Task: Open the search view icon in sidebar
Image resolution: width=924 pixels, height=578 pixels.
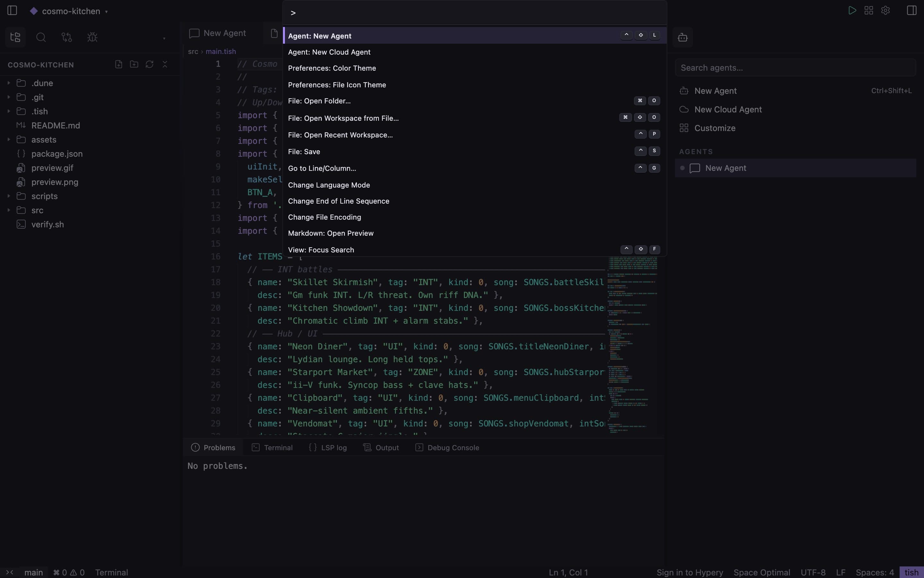Action: tap(41, 37)
